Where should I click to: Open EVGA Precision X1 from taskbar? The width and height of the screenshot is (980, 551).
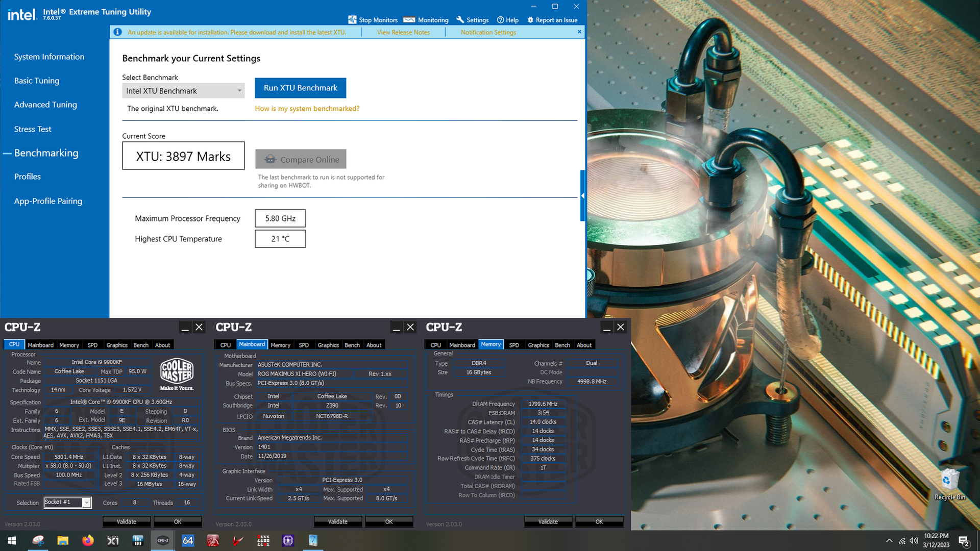[x=113, y=540]
